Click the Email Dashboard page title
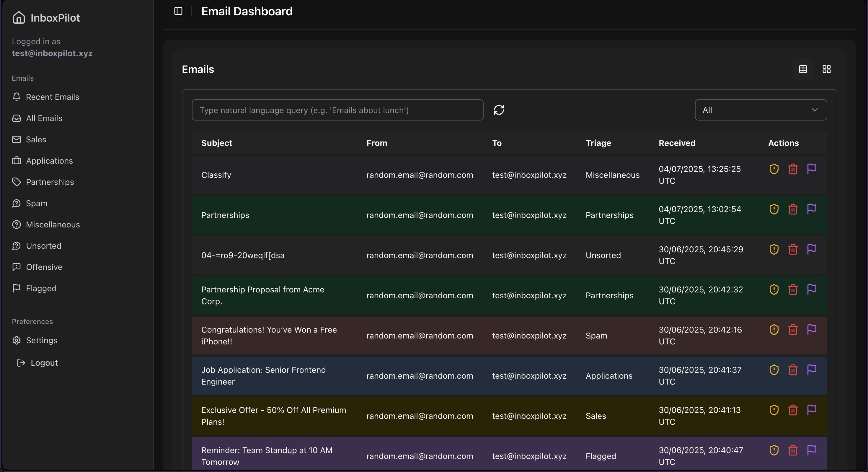The width and height of the screenshot is (868, 472). pyautogui.click(x=247, y=11)
